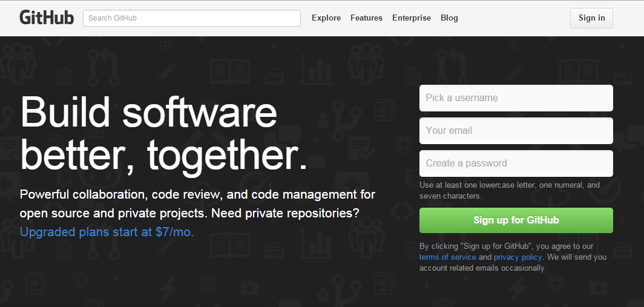Screen dimensions: 644x307
Task: Select the Pick a username field
Action: click(516, 98)
